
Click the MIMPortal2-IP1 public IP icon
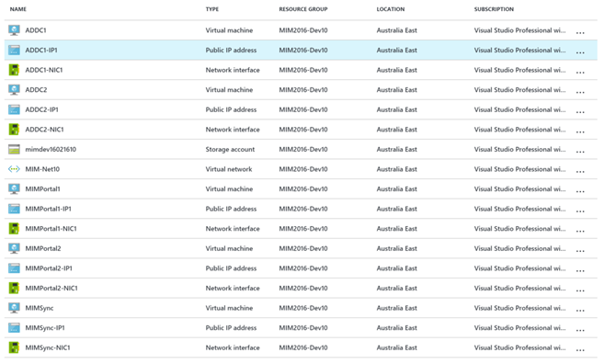pyautogui.click(x=15, y=268)
